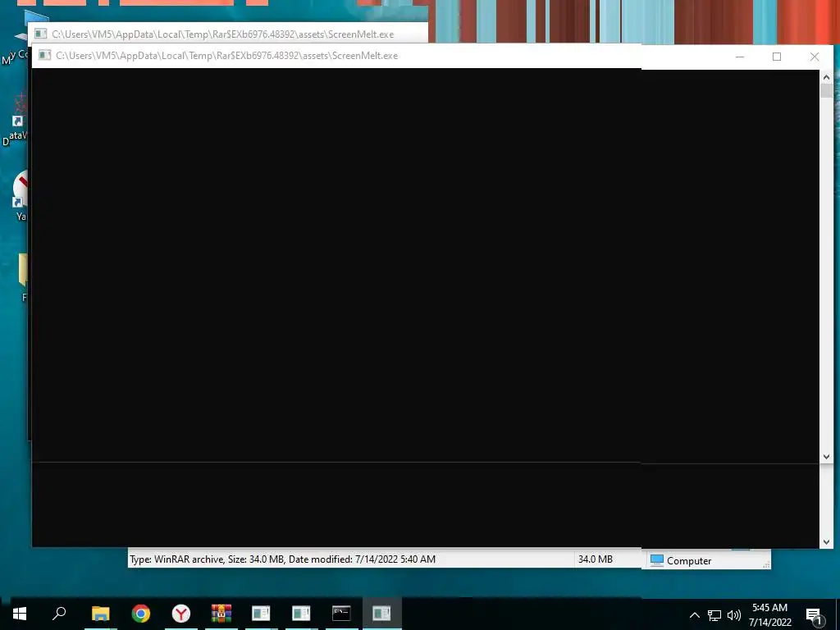
Task: Open Yandex Browser from taskbar
Action: click(181, 614)
